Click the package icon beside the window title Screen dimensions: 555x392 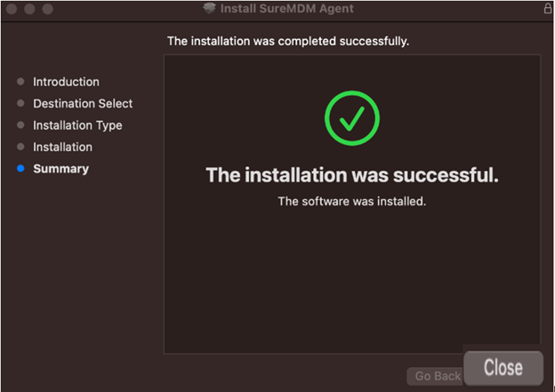point(209,9)
